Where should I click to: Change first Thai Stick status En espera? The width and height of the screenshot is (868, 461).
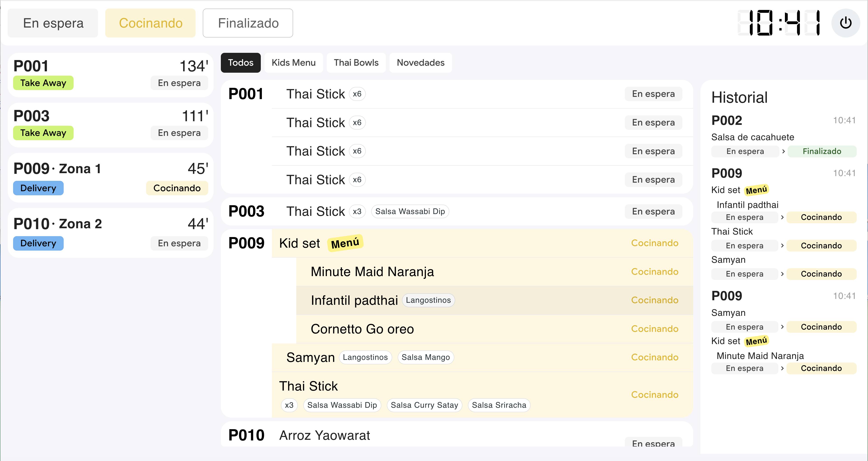click(x=653, y=94)
